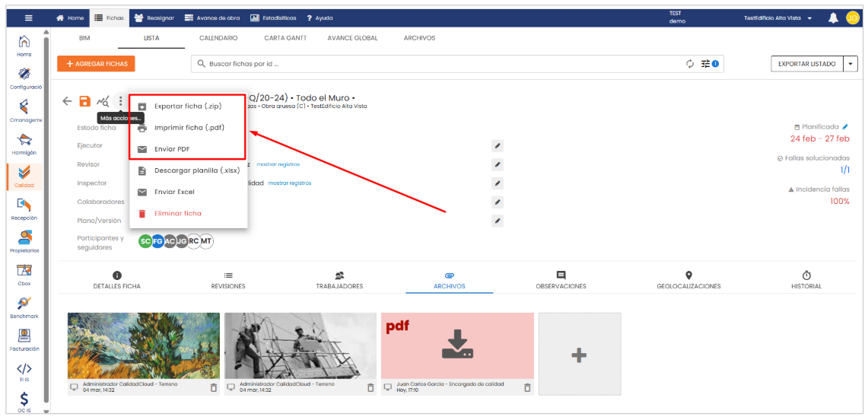Open the Más acciones three-dot menu
The image size is (868, 420).
[120, 101]
